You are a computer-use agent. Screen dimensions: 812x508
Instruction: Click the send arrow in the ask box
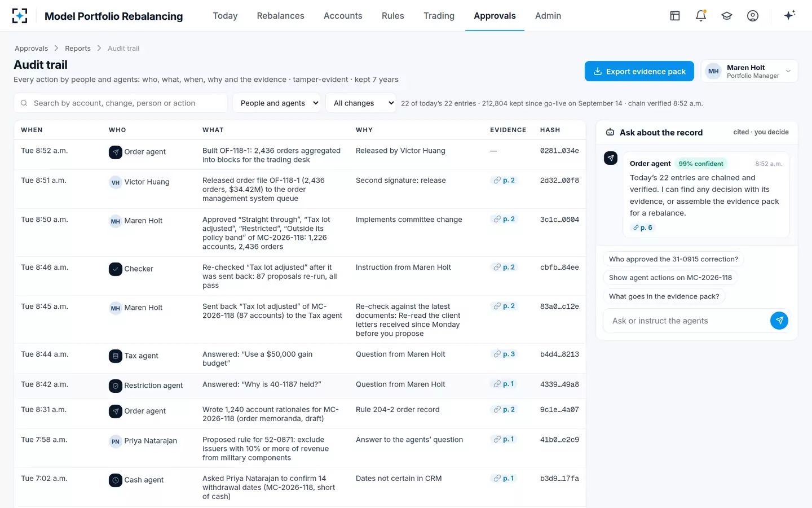pyautogui.click(x=779, y=321)
